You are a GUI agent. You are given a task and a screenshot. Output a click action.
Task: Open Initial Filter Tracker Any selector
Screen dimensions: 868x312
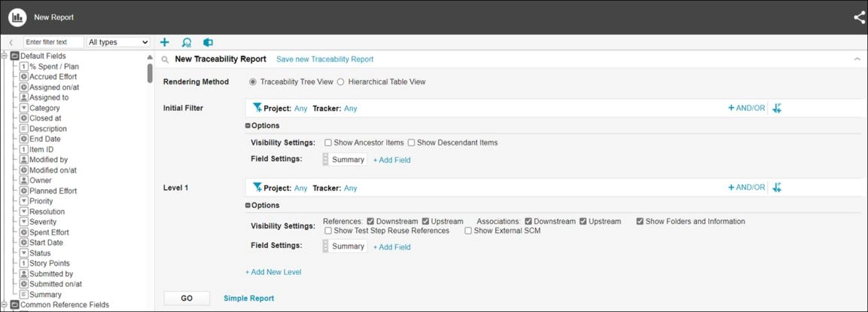[350, 109]
